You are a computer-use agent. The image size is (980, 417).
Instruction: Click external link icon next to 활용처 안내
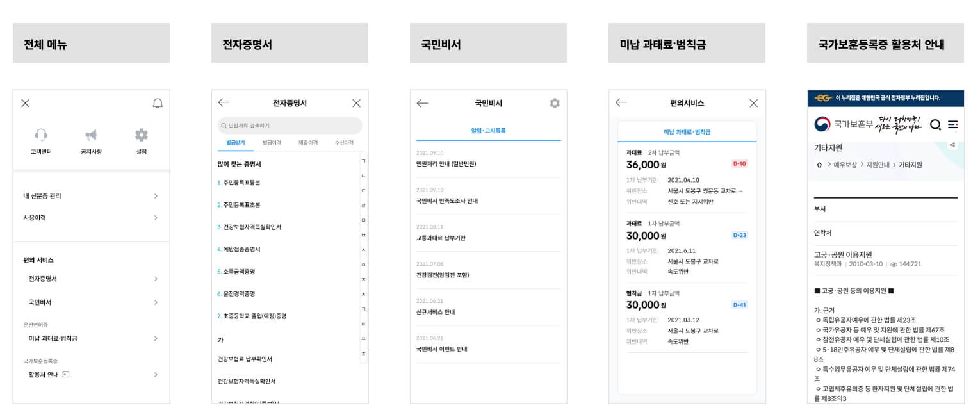click(65, 374)
